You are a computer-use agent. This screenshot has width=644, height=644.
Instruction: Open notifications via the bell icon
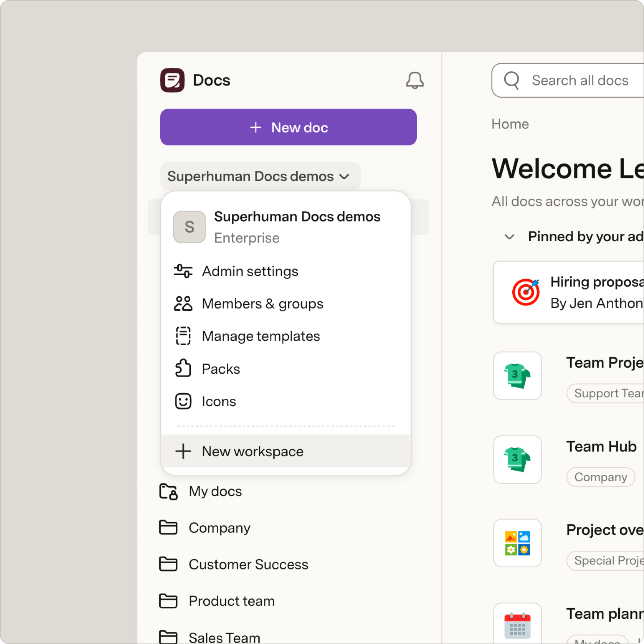click(415, 80)
